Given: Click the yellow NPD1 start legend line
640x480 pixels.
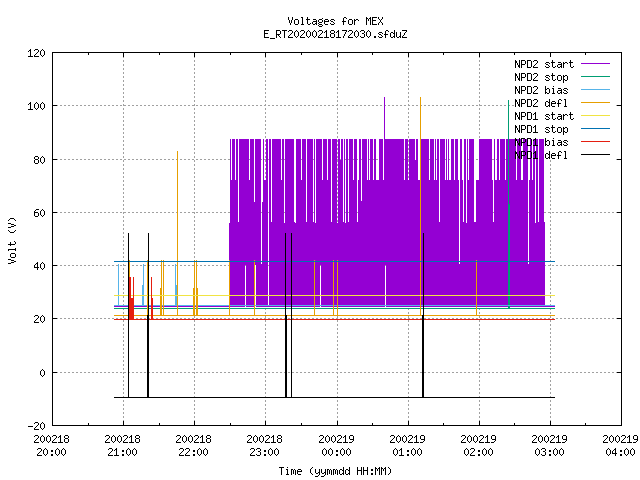Looking at the screenshot, I should coord(596,116).
